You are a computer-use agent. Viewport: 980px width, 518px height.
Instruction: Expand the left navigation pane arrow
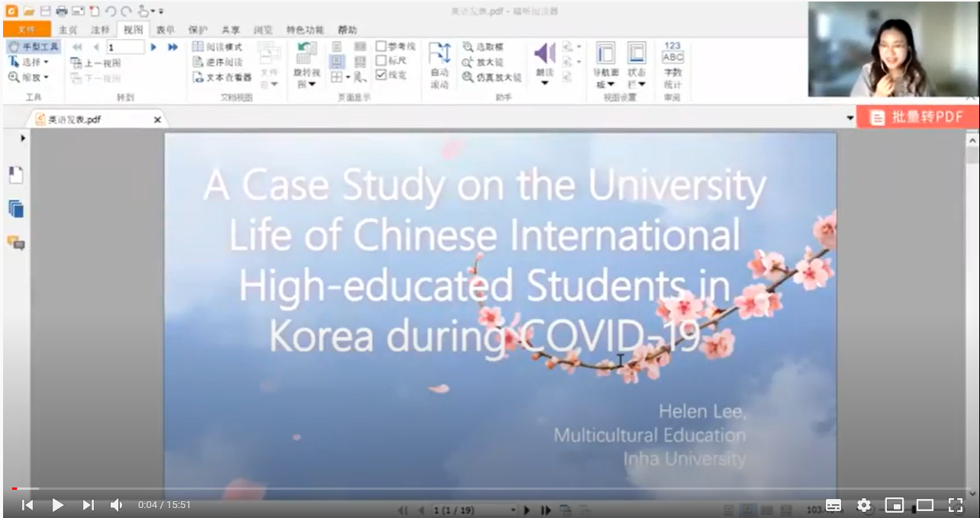23,138
